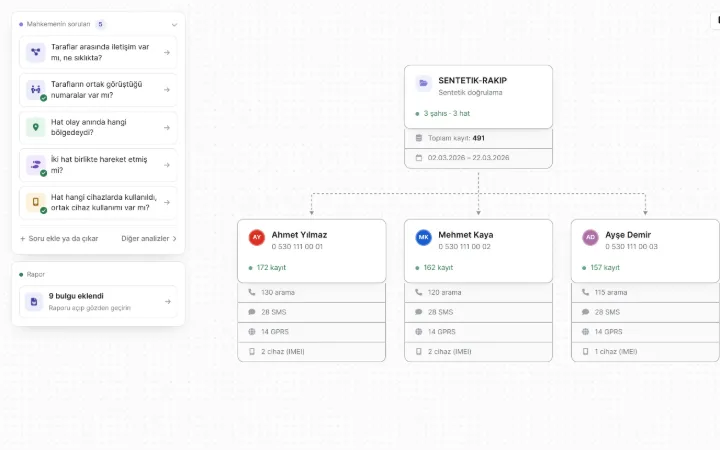Image resolution: width=720 pixels, height=450 pixels.
Task: Open arrow for Hat hangi cihazlarda question
Action: [x=167, y=202]
